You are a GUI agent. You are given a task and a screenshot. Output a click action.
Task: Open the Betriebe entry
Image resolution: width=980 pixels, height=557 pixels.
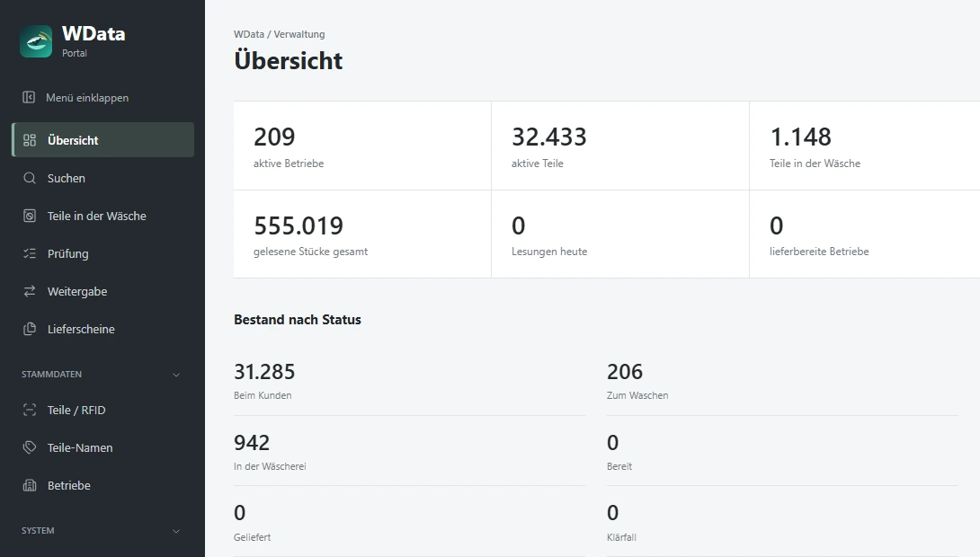[103, 485]
